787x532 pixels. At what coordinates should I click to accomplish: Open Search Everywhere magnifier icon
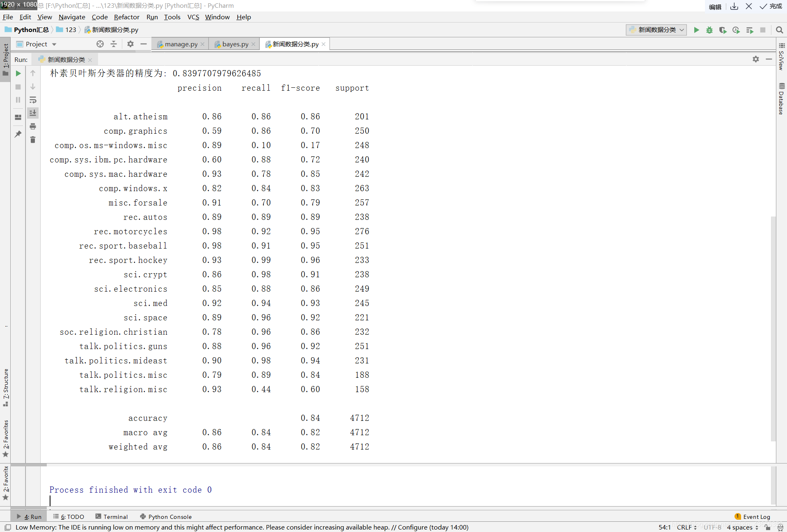(x=779, y=30)
